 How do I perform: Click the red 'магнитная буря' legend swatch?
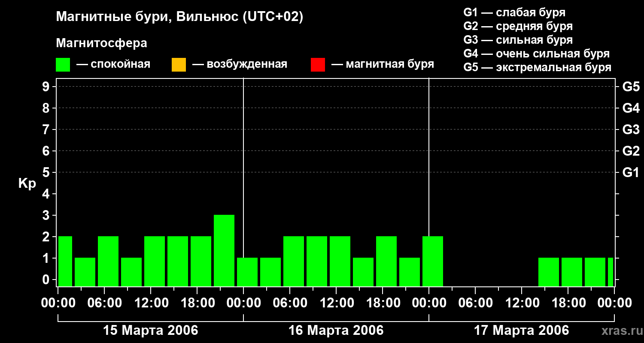pos(318,65)
